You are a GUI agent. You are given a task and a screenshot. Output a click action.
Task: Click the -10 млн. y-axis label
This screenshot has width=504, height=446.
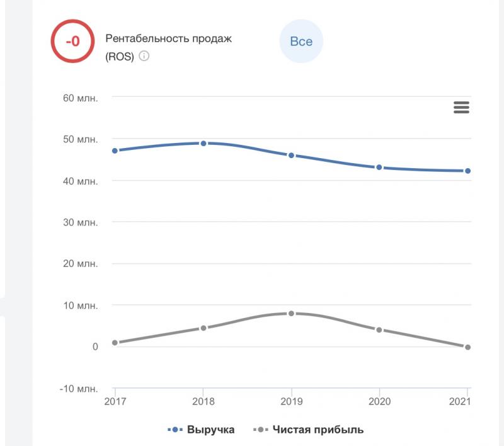79,388
